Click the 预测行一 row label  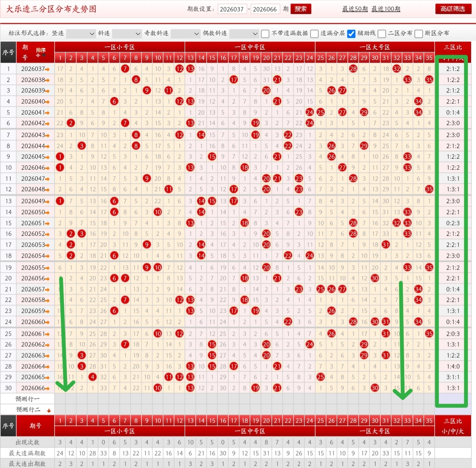[27, 399]
